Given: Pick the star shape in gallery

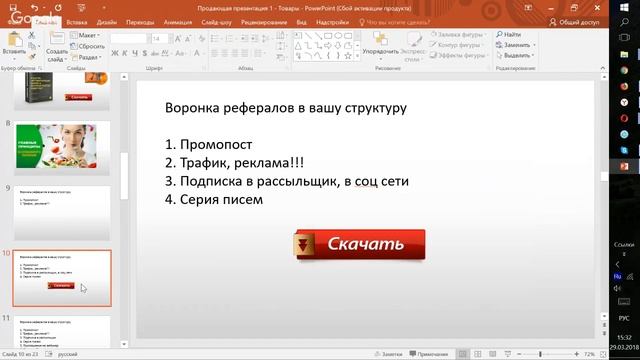Looking at the screenshot, I should [348, 56].
